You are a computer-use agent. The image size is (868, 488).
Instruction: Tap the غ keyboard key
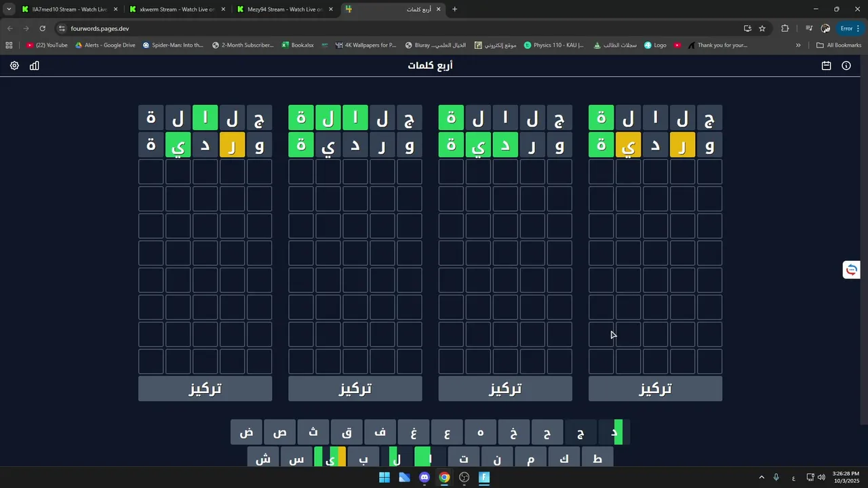click(414, 432)
